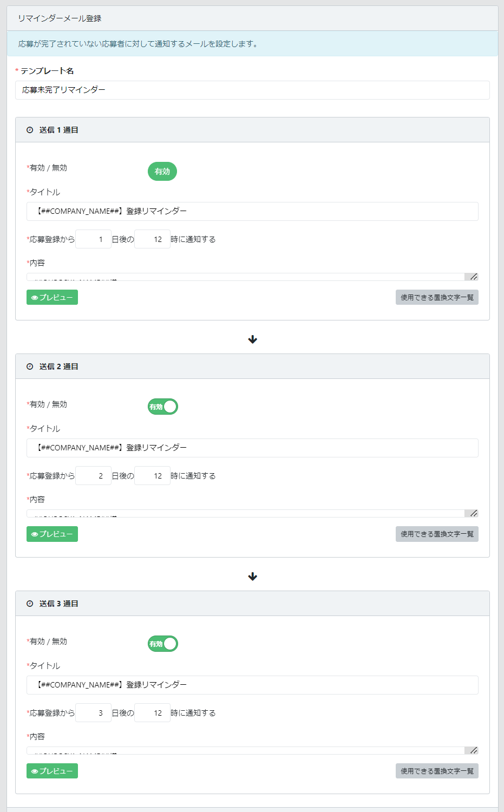Viewport: 504px width, 812px height.
Task: Focus the タイトル field of 送信 1 通目
Action: [252, 211]
